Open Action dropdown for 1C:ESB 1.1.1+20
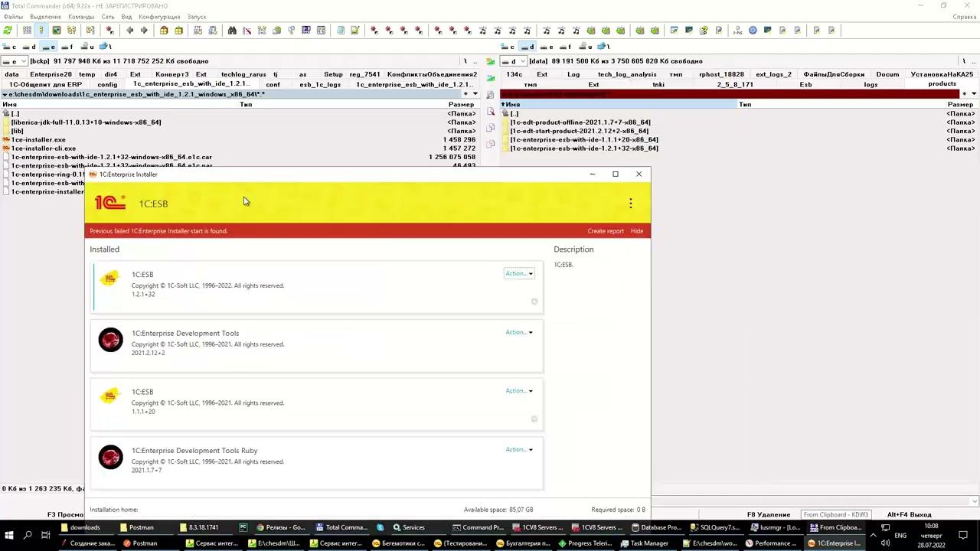980x551 pixels. [x=519, y=391]
